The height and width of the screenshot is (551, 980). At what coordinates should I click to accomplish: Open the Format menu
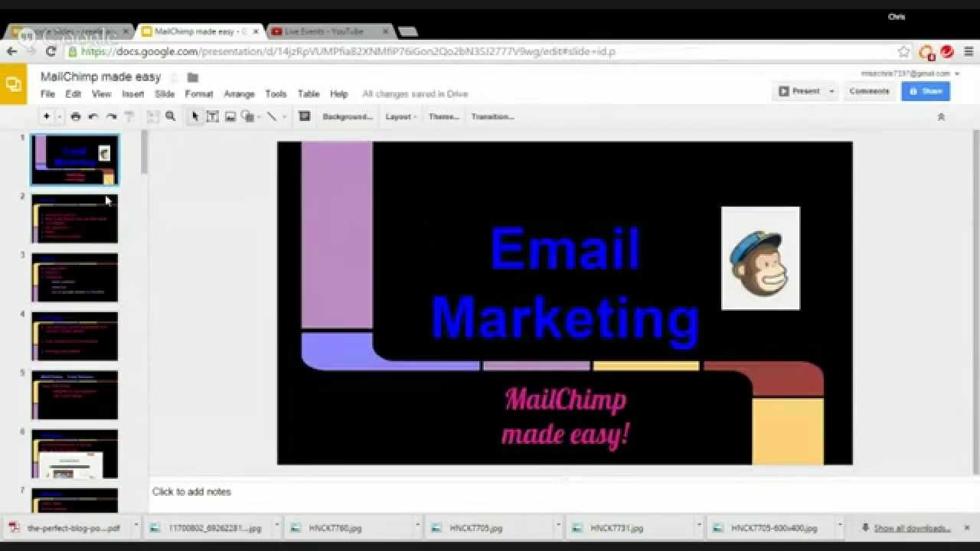coord(198,94)
